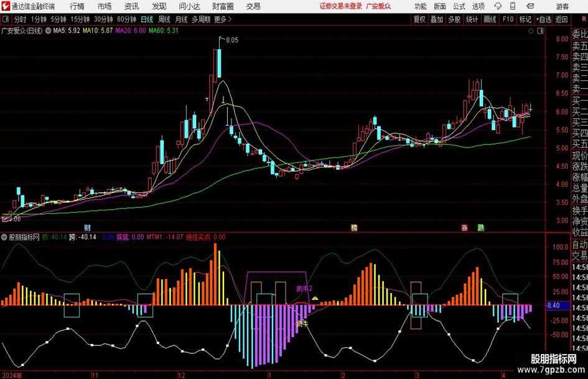Open F10 company info
This screenshot has width=588, height=379.
(x=508, y=19)
